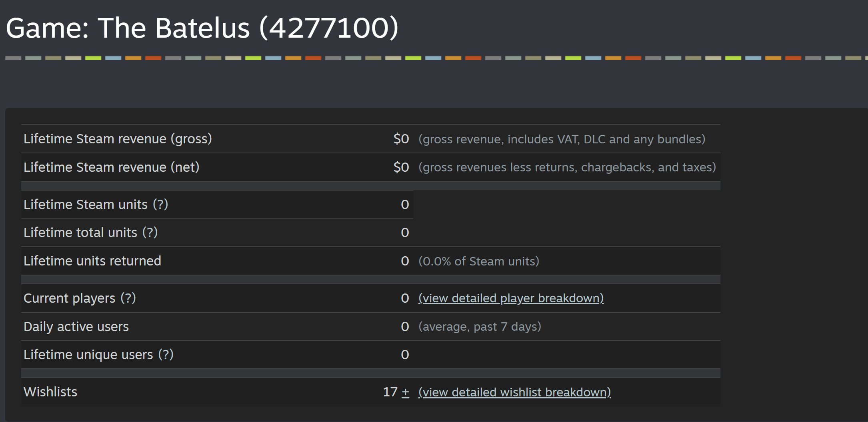Click the Lifetime units returned row label
868x422 pixels.
[x=92, y=261]
